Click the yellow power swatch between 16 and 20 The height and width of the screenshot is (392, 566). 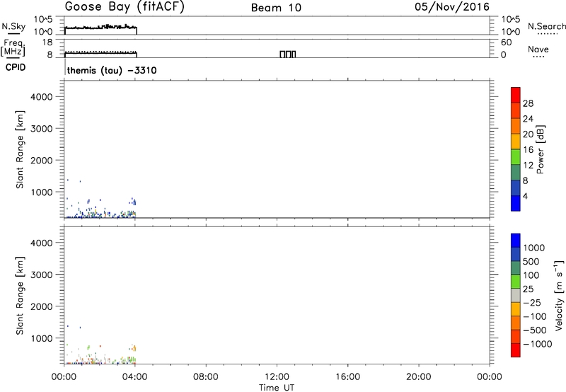pyautogui.click(x=516, y=141)
